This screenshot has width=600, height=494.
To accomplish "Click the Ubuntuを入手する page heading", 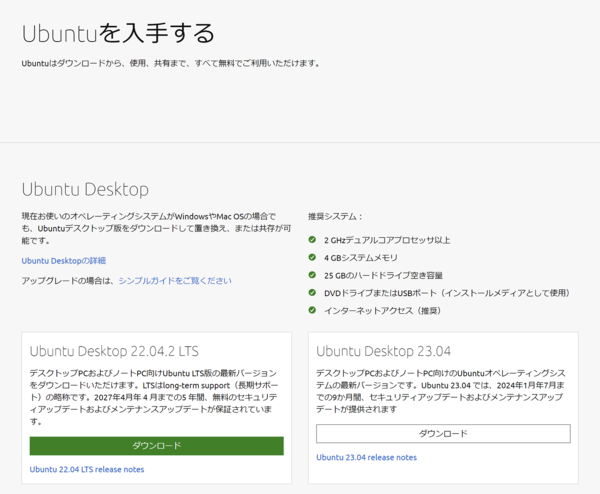I will pyautogui.click(x=118, y=33).
